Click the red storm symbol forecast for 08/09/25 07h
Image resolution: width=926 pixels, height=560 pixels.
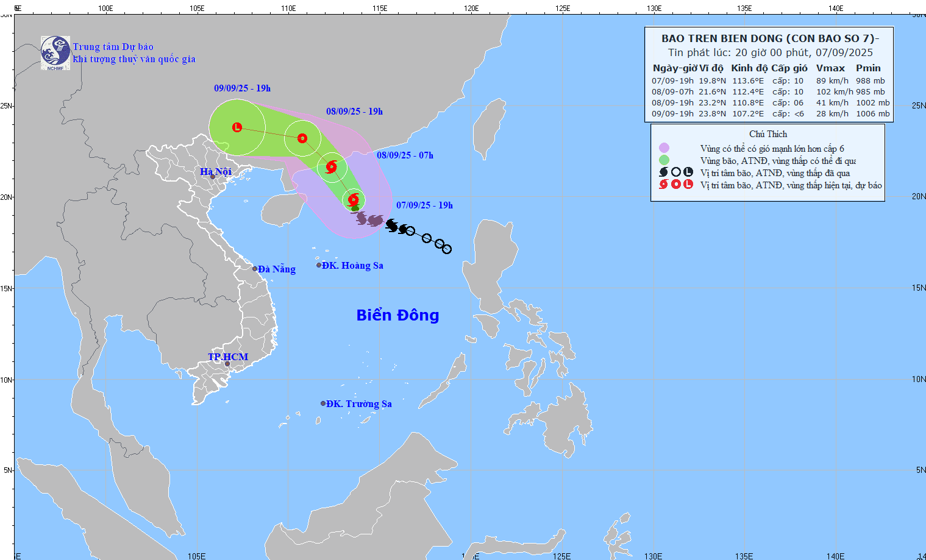coord(331,167)
